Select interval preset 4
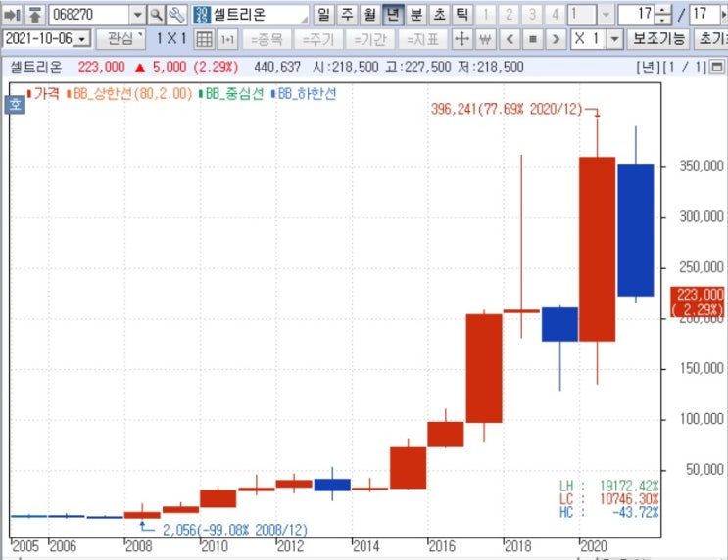Viewport: 728px width, 560px height. pyautogui.click(x=555, y=15)
